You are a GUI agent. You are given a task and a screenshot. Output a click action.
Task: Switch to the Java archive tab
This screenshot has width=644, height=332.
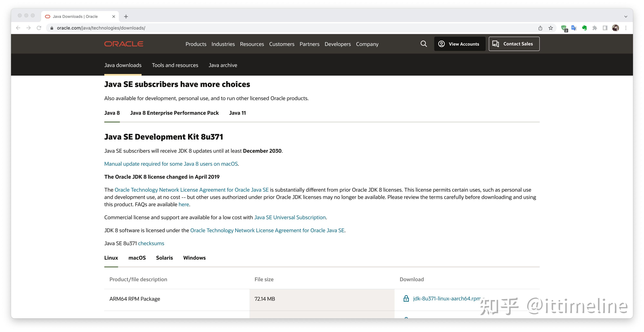[223, 65]
